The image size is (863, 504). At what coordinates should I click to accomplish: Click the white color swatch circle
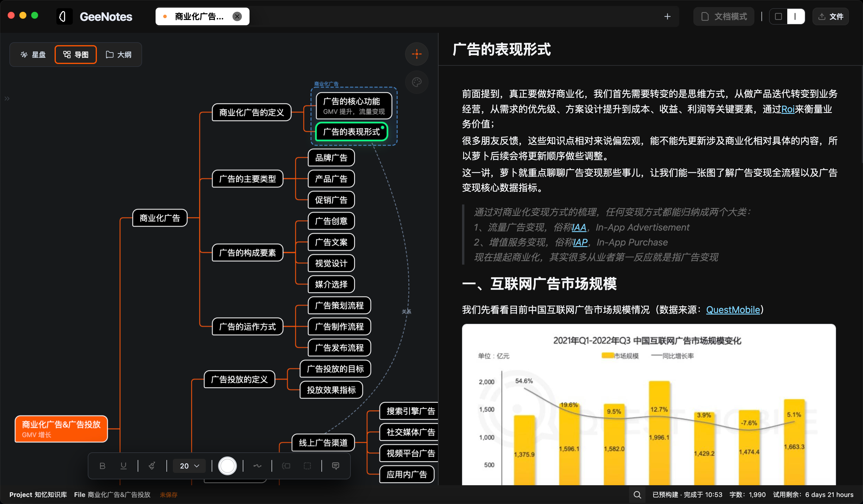pyautogui.click(x=227, y=466)
